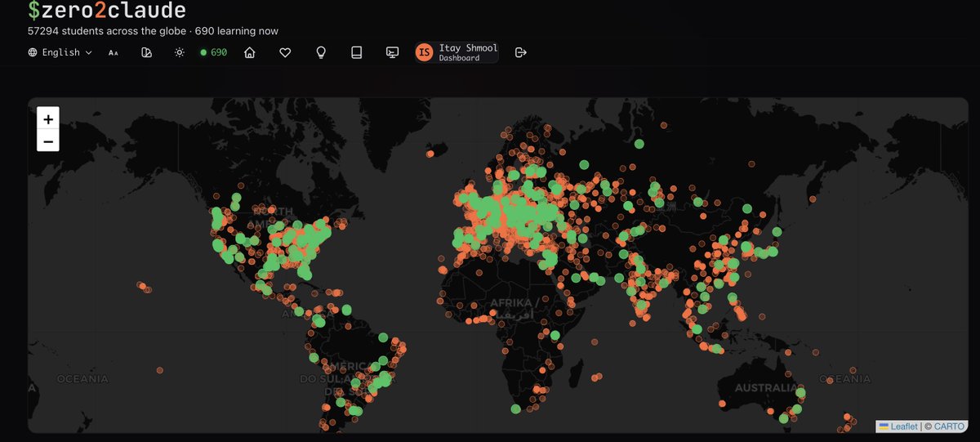
Task: Zoom out the map with minus
Action: point(48,141)
